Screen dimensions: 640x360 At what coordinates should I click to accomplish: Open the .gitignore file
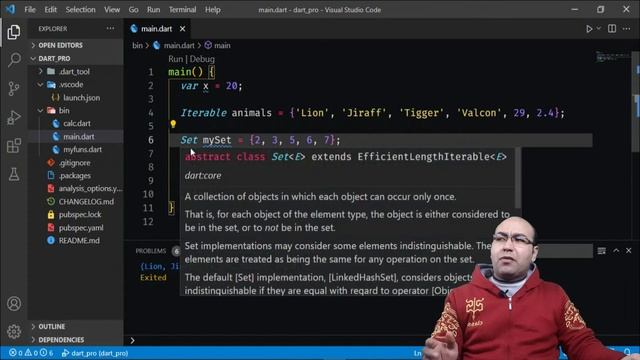coord(74,163)
